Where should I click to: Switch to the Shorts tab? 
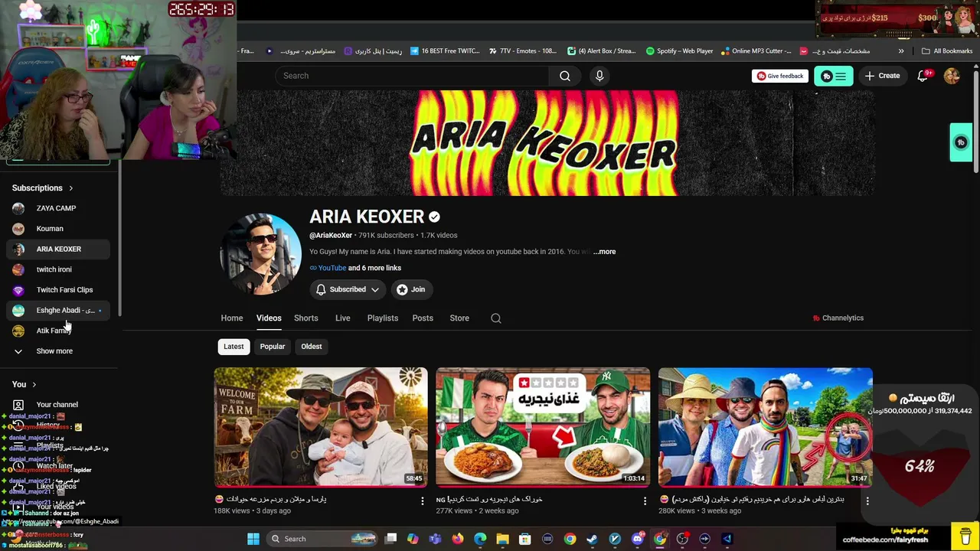click(x=306, y=318)
